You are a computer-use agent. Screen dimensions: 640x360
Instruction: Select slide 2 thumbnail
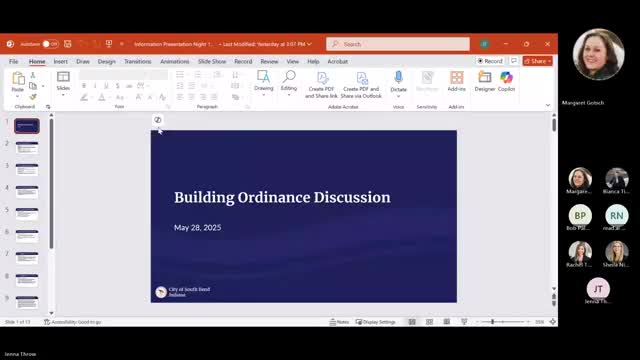(27, 148)
